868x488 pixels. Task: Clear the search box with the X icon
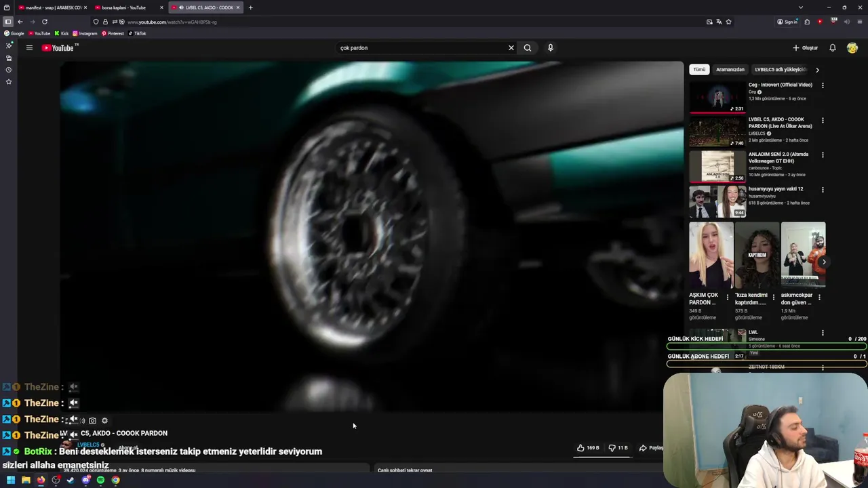[511, 47]
